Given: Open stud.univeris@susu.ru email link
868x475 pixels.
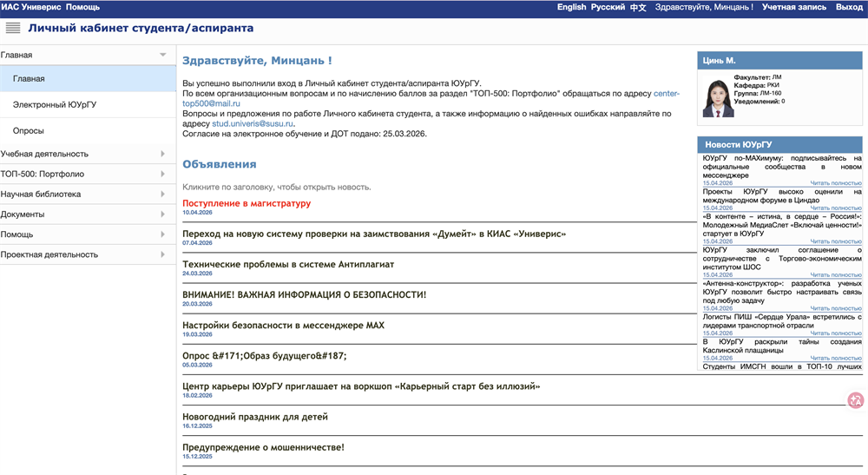Looking at the screenshot, I should tap(253, 123).
